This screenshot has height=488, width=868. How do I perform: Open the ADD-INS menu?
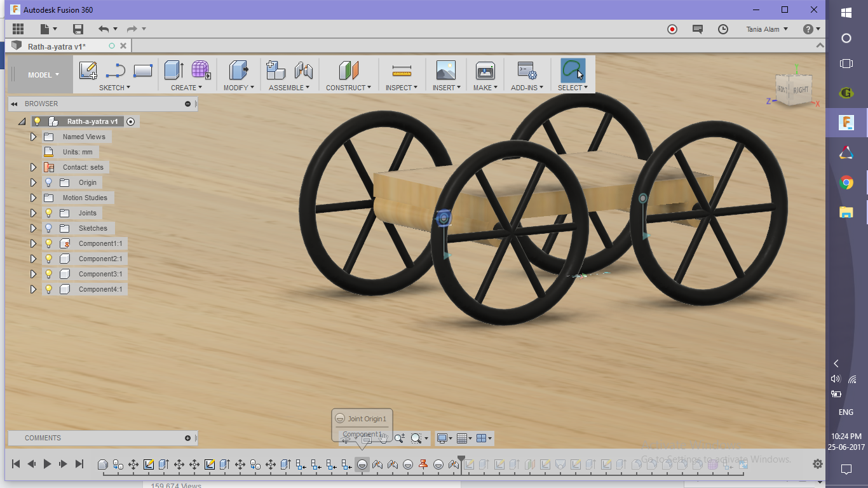click(x=527, y=88)
